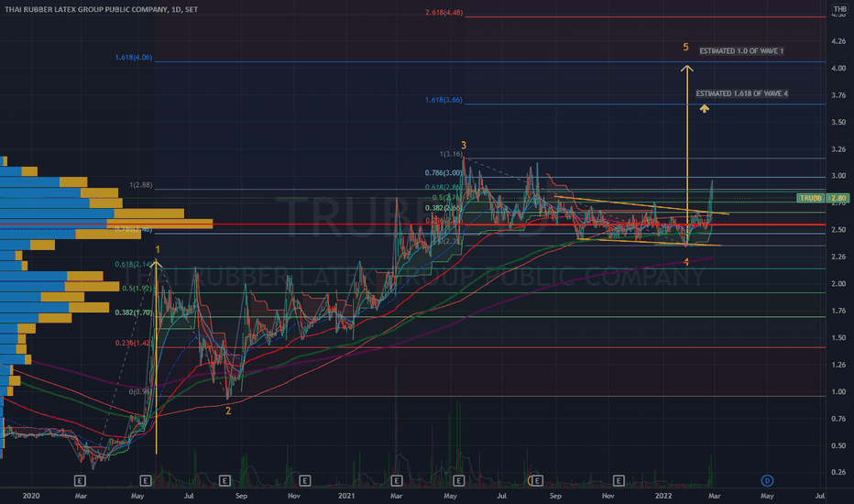Open earnings marker above Mar 2021
This screenshot has width=854, height=504.
point(397,480)
